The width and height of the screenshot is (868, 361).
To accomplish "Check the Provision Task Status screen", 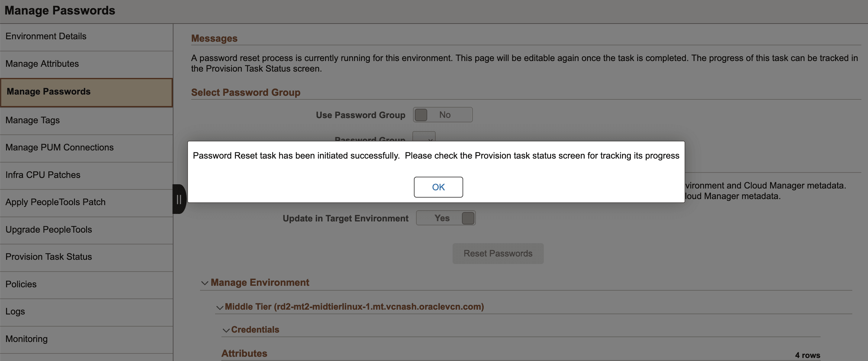I will pos(49,257).
